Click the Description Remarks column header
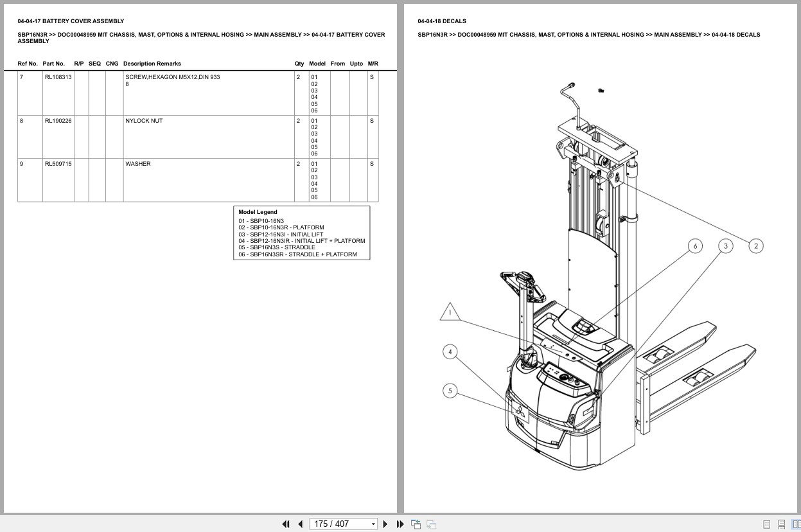 152,64
